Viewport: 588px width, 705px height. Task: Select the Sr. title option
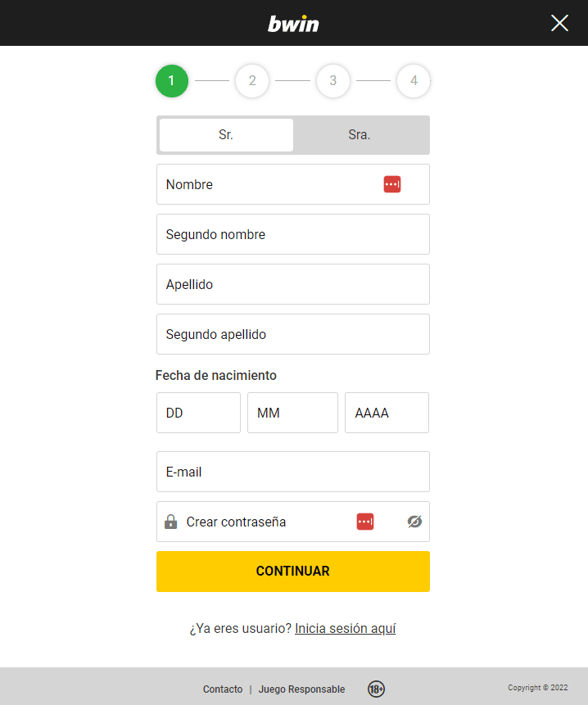225,134
